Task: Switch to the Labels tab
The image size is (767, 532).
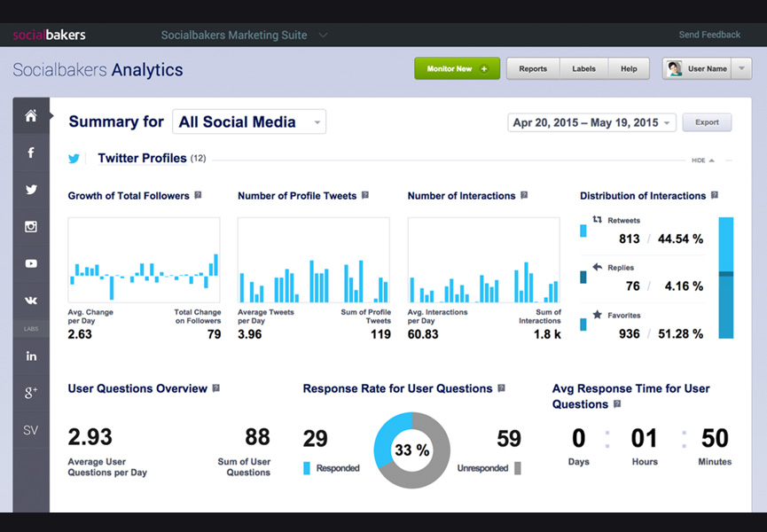Action: [583, 69]
